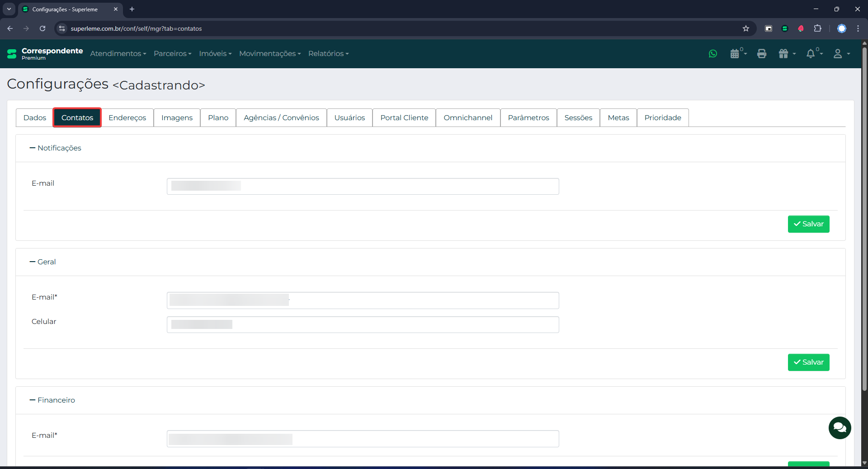The height and width of the screenshot is (469, 868).
Task: Click the Celular input field
Action: click(363, 325)
